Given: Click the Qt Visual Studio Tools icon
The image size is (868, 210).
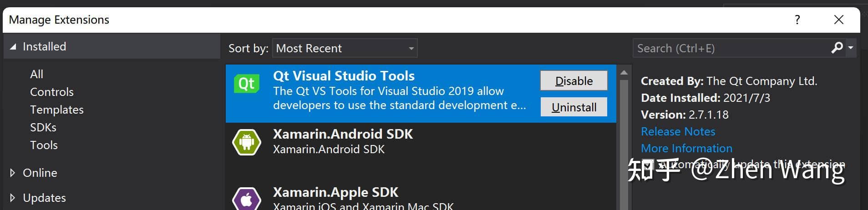Looking at the screenshot, I should click(x=246, y=84).
